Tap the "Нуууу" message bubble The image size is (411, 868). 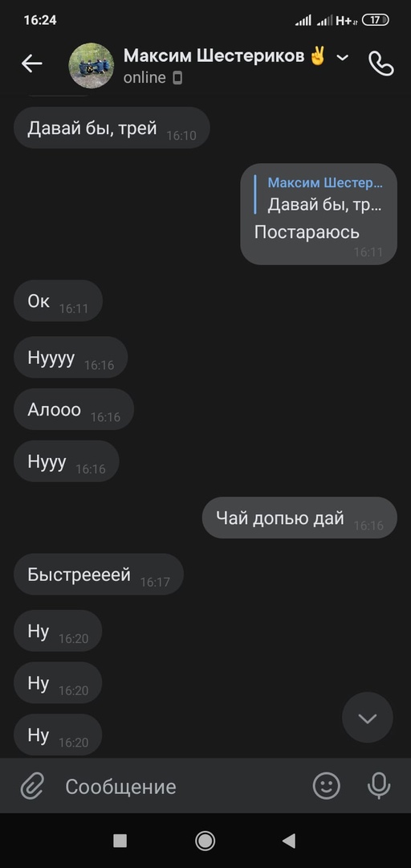coord(71,357)
